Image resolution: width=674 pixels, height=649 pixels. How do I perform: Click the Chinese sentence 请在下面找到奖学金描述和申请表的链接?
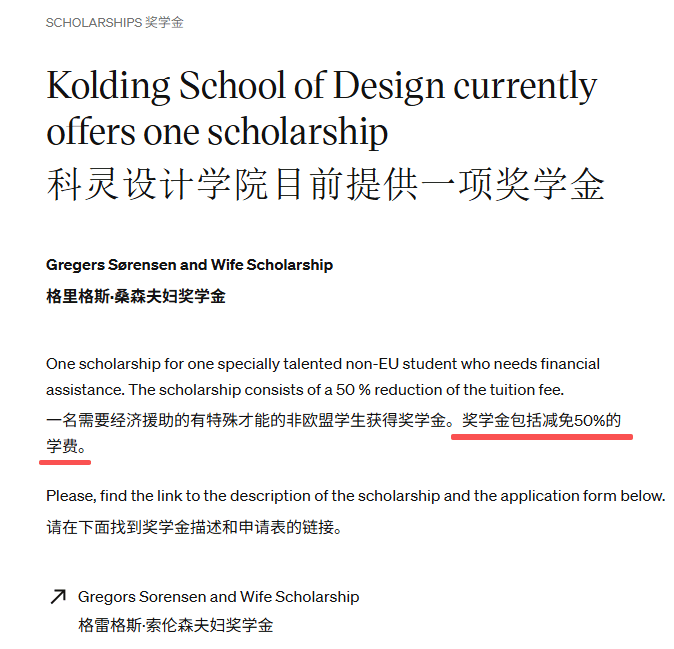click(x=194, y=527)
